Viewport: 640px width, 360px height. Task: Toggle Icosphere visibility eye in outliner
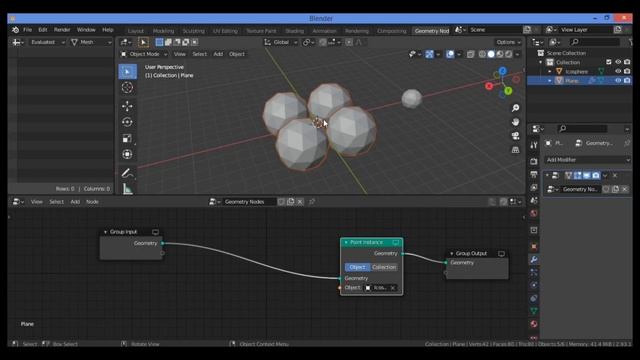click(618, 71)
